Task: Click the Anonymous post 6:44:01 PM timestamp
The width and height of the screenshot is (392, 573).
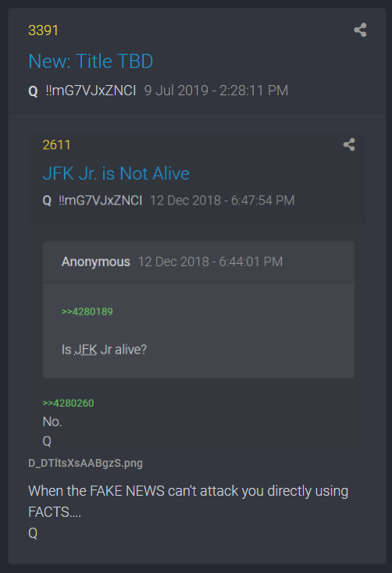Action: (x=210, y=262)
